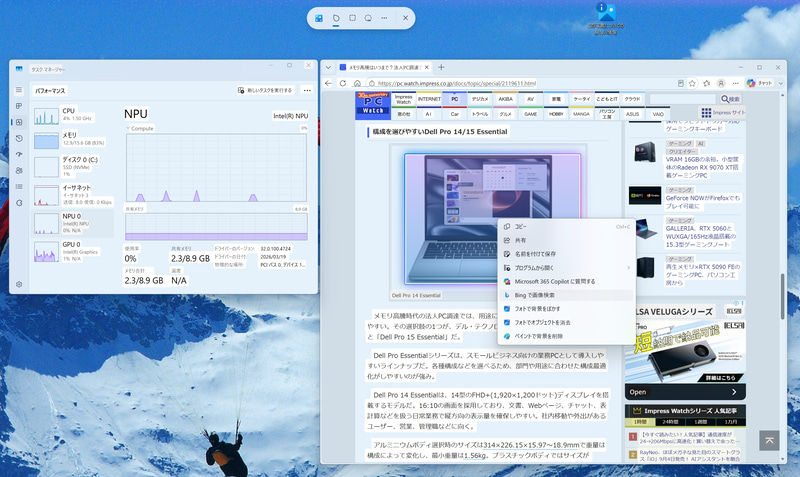Choose Bing で画像検索 in context menu
800x477 pixels.
pyautogui.click(x=566, y=295)
